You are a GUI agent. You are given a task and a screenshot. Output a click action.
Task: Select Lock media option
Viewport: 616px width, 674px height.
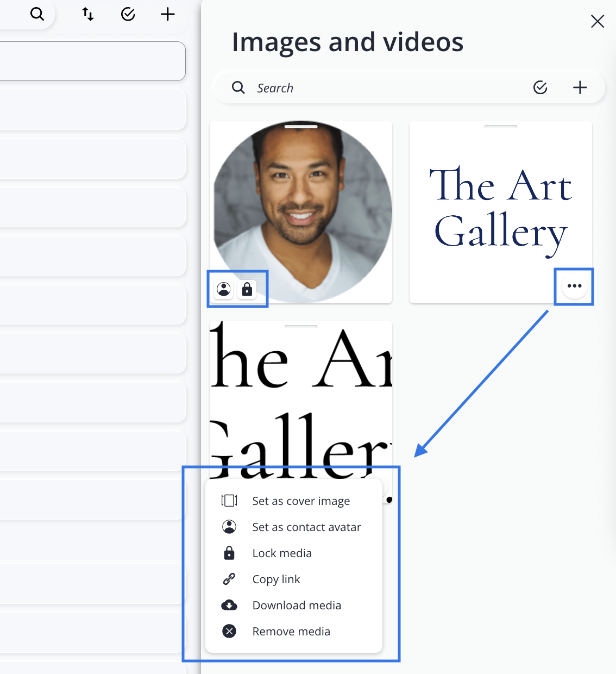click(x=282, y=553)
